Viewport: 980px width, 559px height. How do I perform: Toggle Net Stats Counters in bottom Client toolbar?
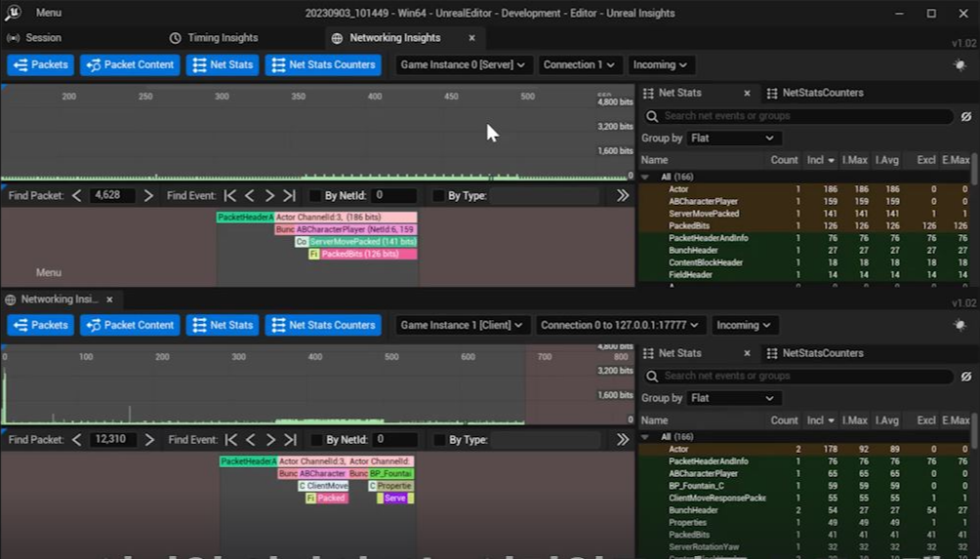[323, 325]
